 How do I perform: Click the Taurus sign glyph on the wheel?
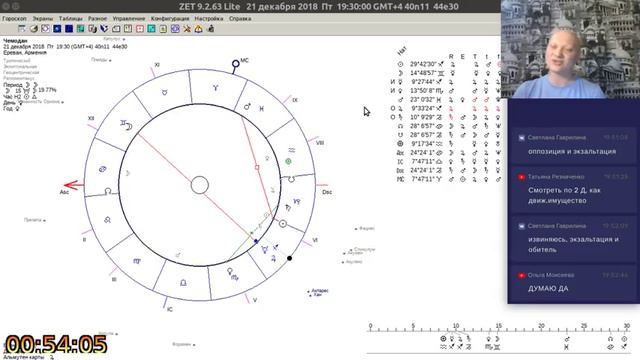[x=164, y=93]
